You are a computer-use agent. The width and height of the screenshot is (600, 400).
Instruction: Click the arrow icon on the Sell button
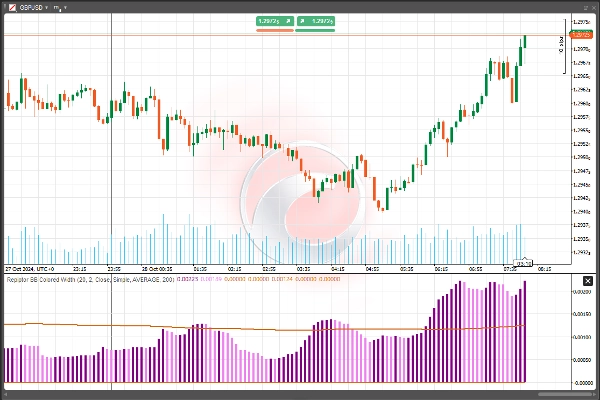tap(286, 20)
